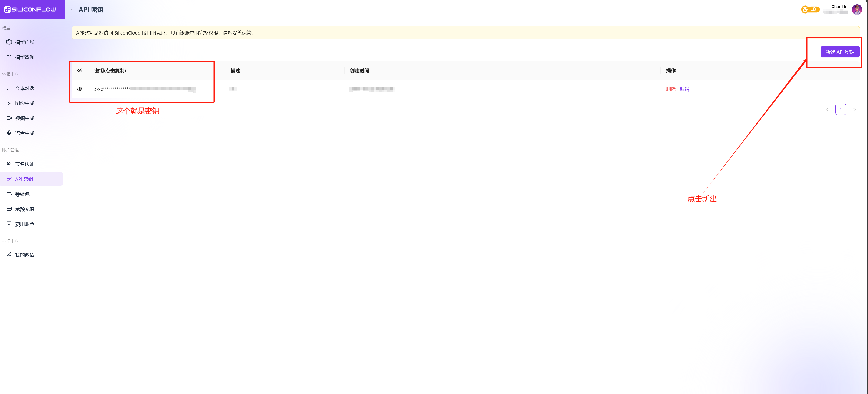Viewport: 868px width, 394px height.
Task: Go to next page arrow
Action: (x=854, y=109)
